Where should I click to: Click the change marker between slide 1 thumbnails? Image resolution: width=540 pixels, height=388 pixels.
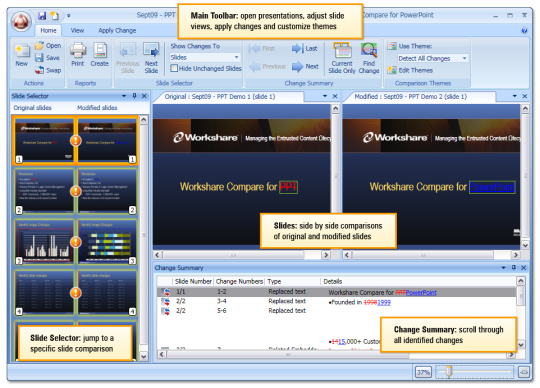75,140
